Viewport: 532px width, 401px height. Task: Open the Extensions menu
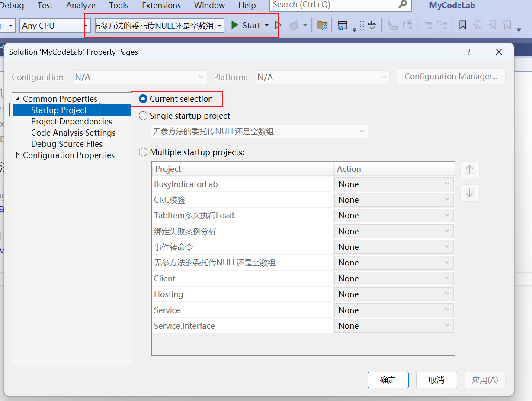pos(161,5)
